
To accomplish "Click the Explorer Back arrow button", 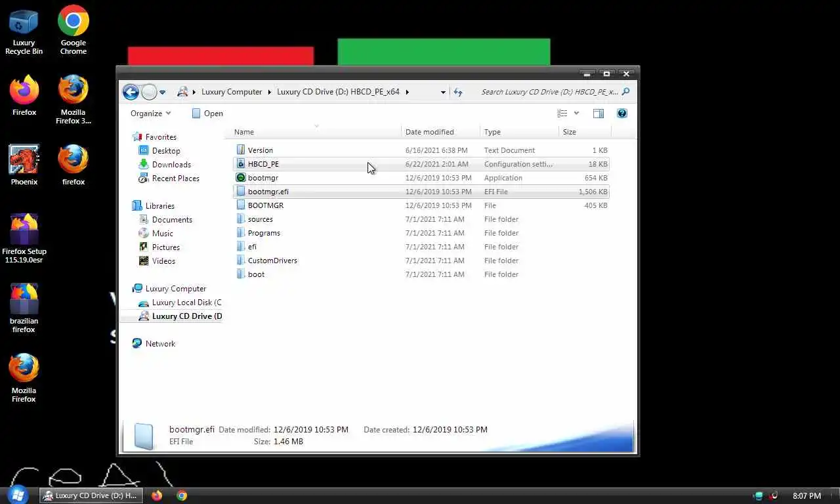I will click(131, 92).
